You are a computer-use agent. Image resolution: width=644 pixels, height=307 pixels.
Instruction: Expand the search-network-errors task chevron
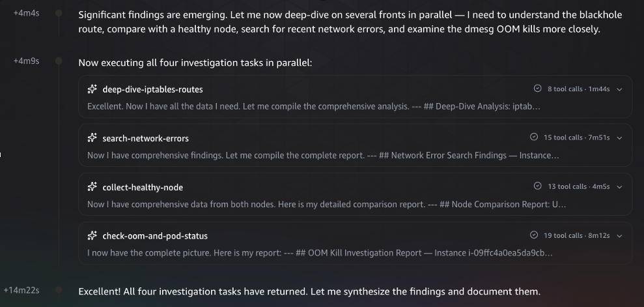620,138
